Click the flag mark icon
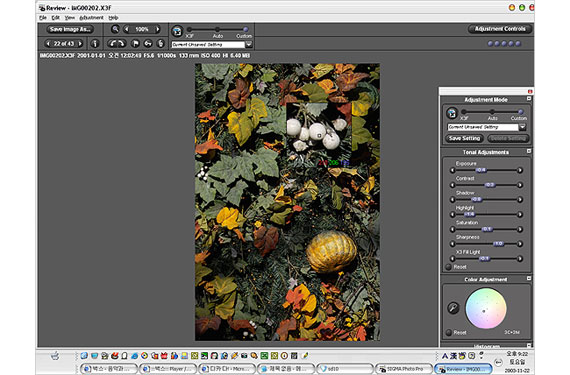 pos(135,44)
